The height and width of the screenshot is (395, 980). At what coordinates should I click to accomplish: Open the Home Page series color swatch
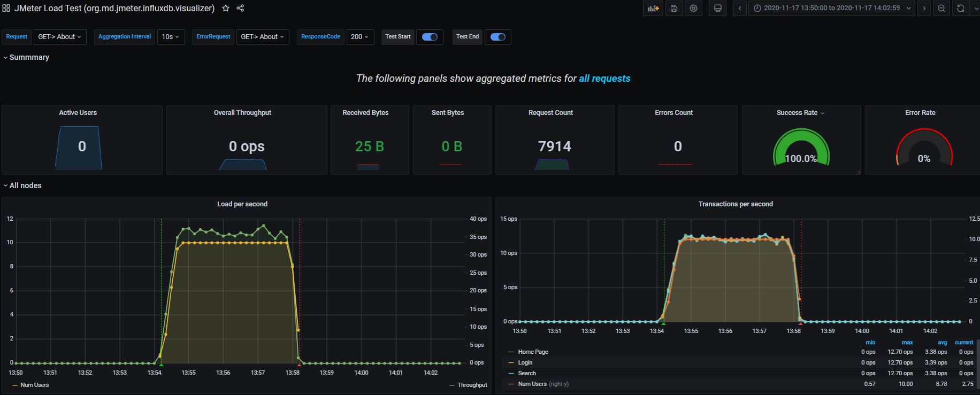[511, 352]
